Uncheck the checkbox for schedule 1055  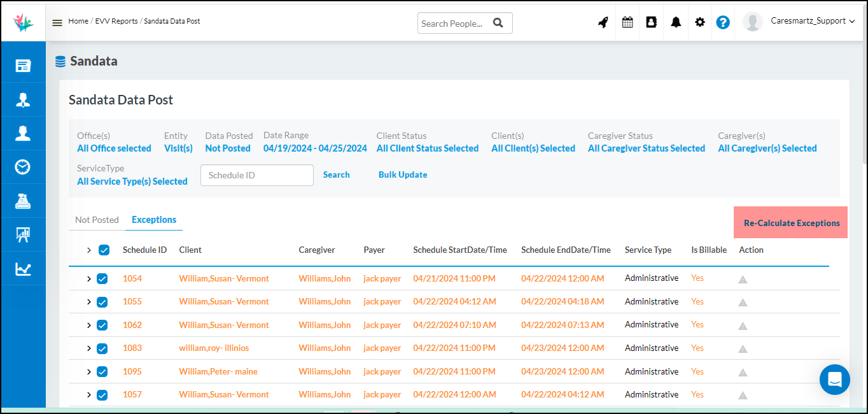102,302
